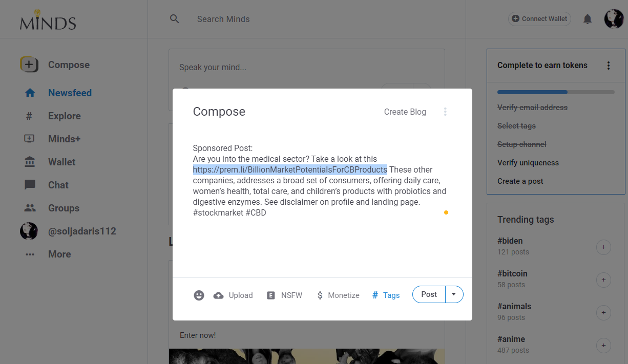Click the Search Minds input field

pyautogui.click(x=307, y=19)
